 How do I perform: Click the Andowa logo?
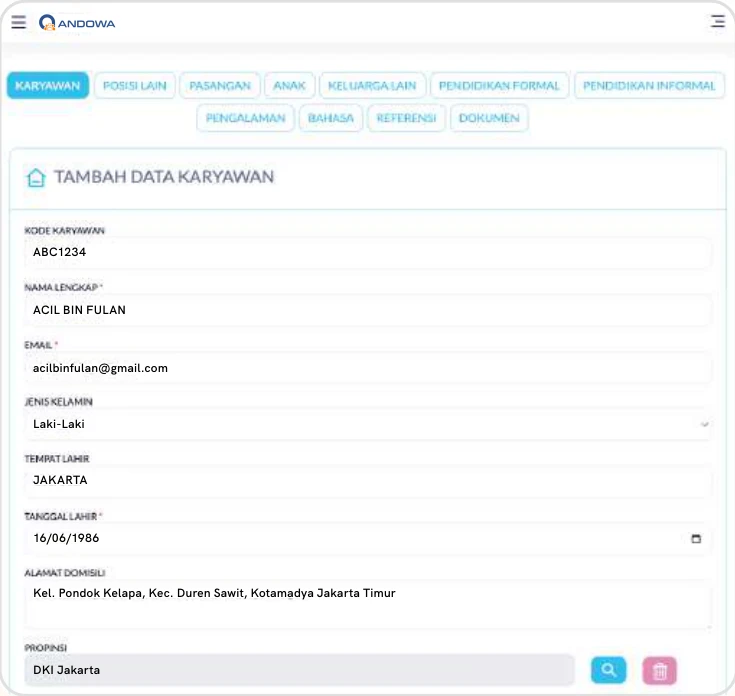coord(77,23)
